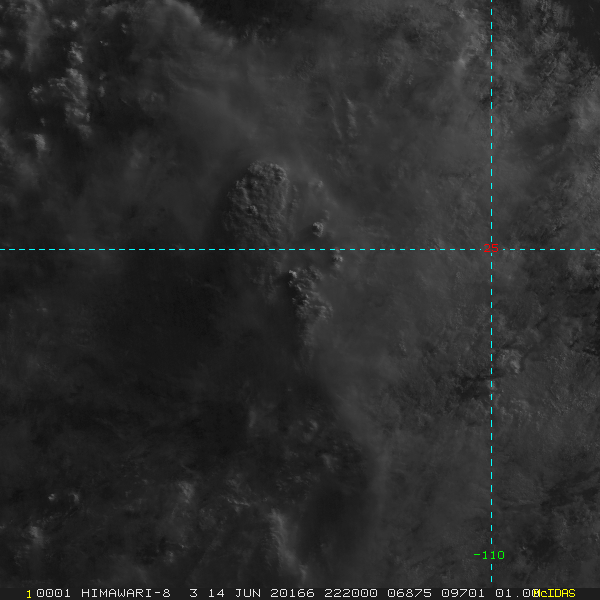Click the elongated cloud tower below latitude line
600x600 pixels.
pos(309,302)
